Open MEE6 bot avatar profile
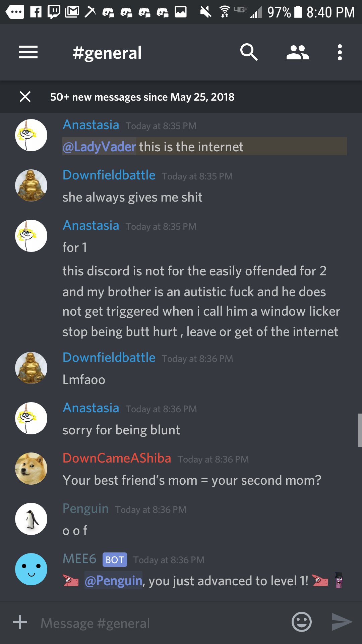The image size is (362, 644). (x=31, y=569)
